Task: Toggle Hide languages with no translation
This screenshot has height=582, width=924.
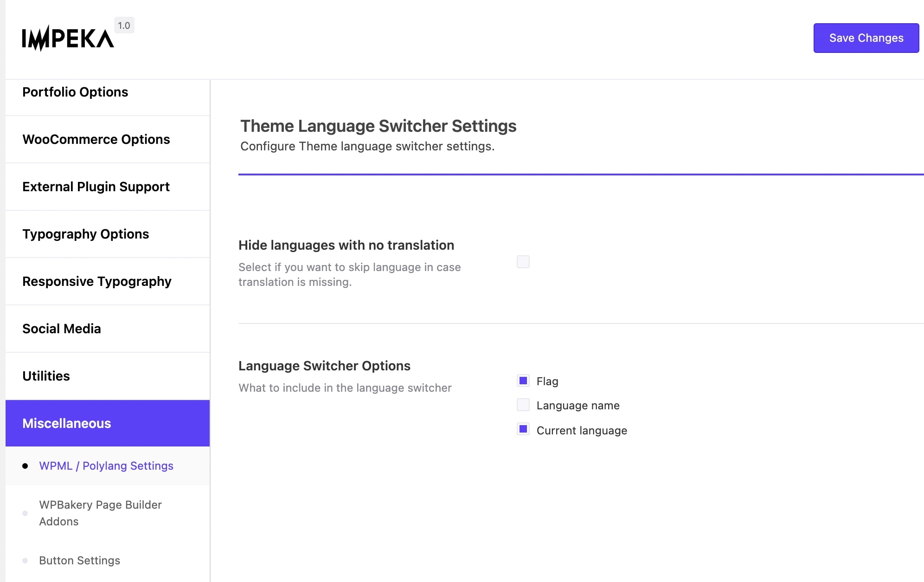Action: pyautogui.click(x=523, y=261)
